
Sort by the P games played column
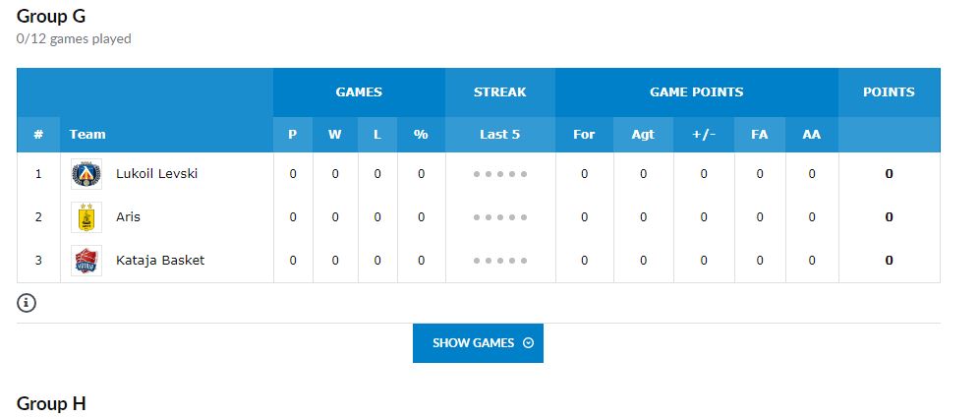pyautogui.click(x=293, y=135)
